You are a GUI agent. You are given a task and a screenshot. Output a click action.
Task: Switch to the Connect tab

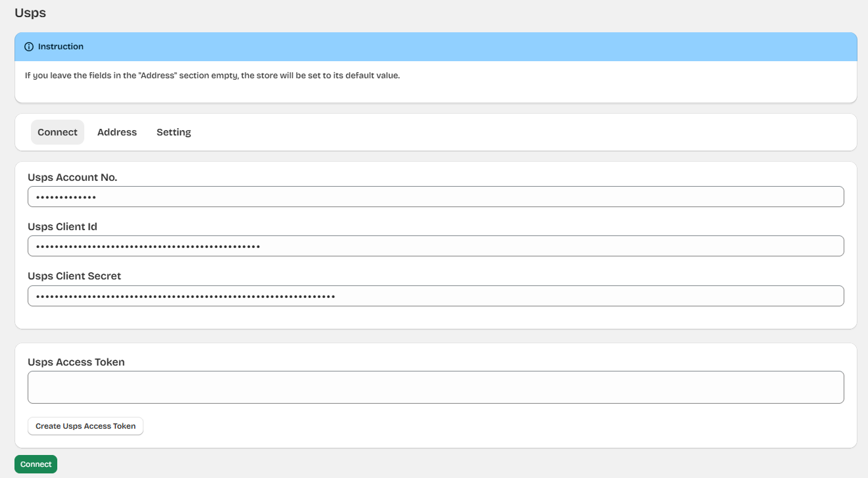point(57,132)
